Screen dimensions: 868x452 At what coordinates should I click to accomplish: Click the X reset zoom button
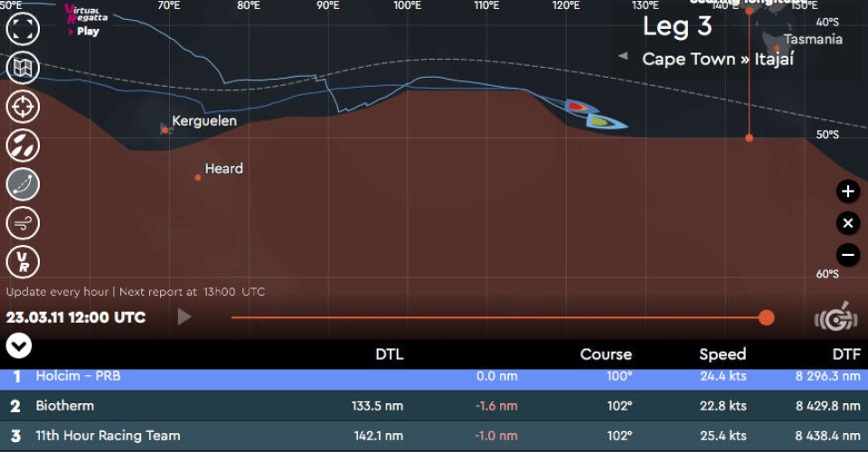pos(847,223)
